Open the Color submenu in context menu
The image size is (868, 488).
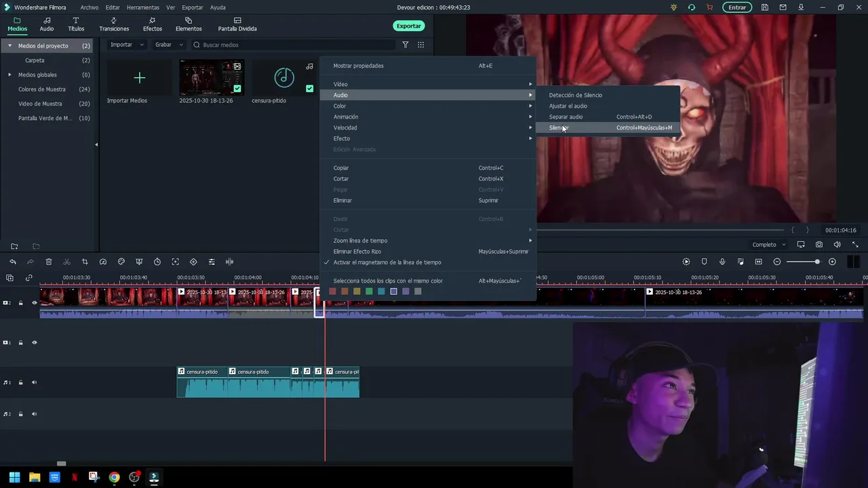tap(427, 106)
